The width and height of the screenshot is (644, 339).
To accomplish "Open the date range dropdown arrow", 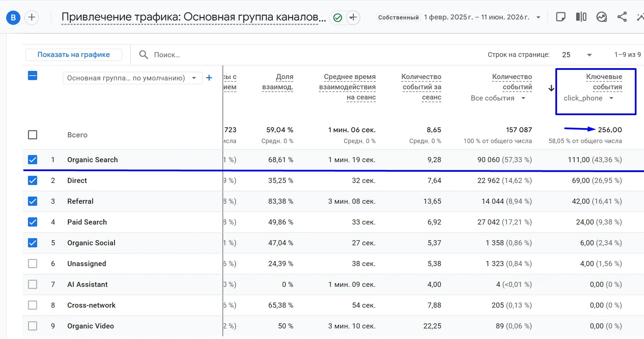I will click(538, 17).
